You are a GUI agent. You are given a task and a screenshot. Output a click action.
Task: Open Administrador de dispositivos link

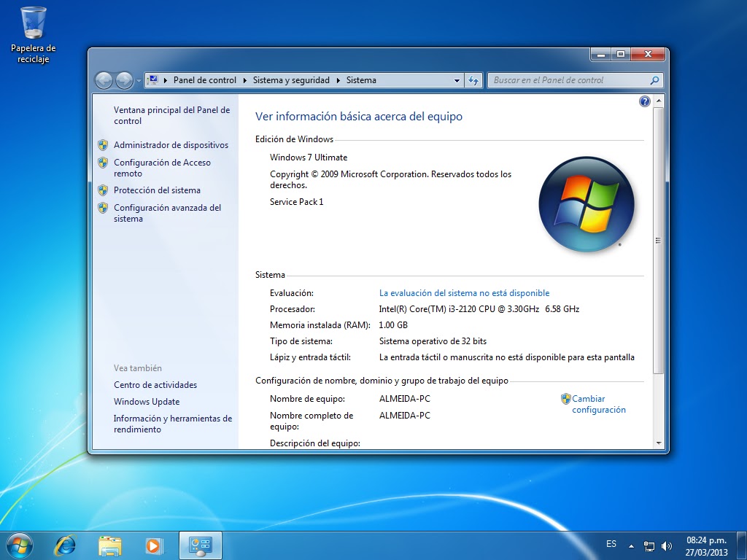click(171, 145)
